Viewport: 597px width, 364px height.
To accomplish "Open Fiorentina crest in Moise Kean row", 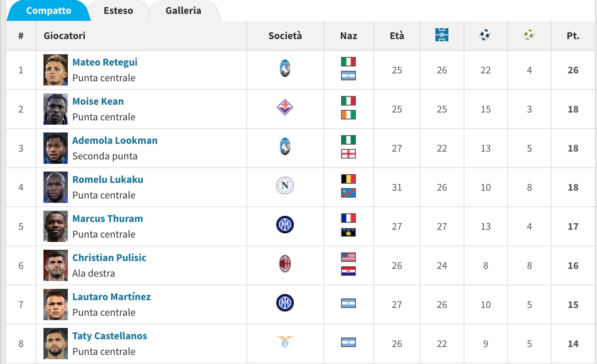I will pyautogui.click(x=285, y=108).
